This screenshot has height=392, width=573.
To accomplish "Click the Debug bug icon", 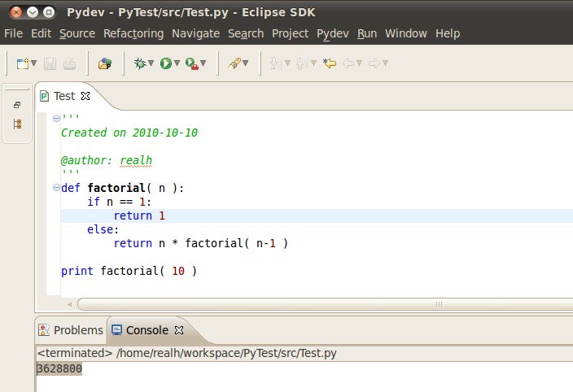I will coord(140,63).
